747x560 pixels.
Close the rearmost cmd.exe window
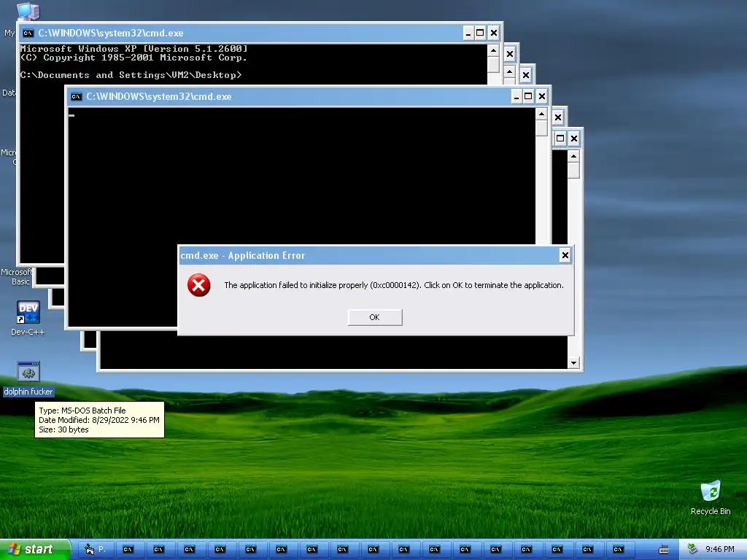[494, 33]
